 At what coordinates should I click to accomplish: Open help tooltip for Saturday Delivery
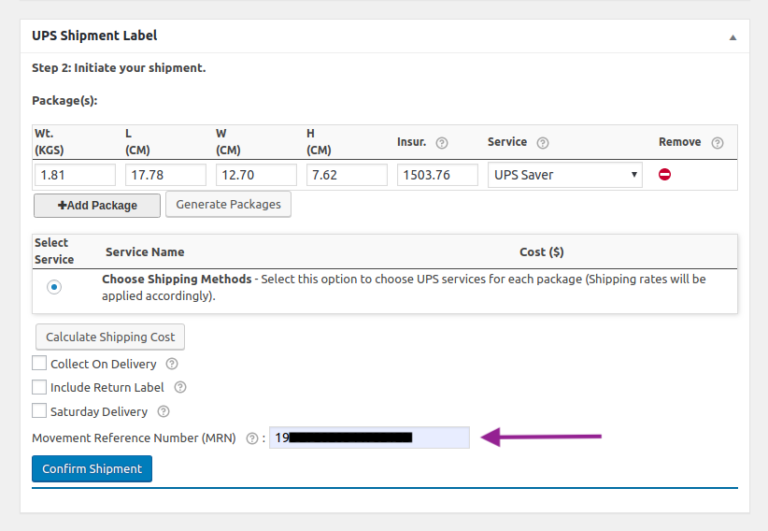pos(164,411)
